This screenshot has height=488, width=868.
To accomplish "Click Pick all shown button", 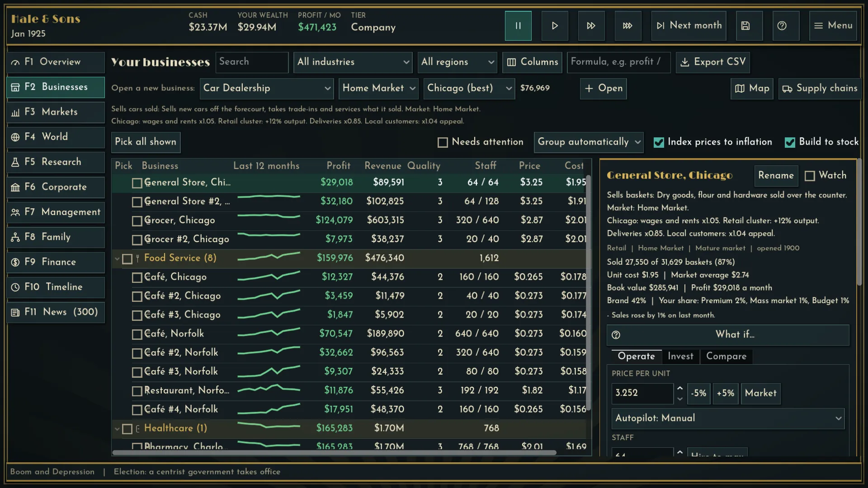I will tap(146, 142).
